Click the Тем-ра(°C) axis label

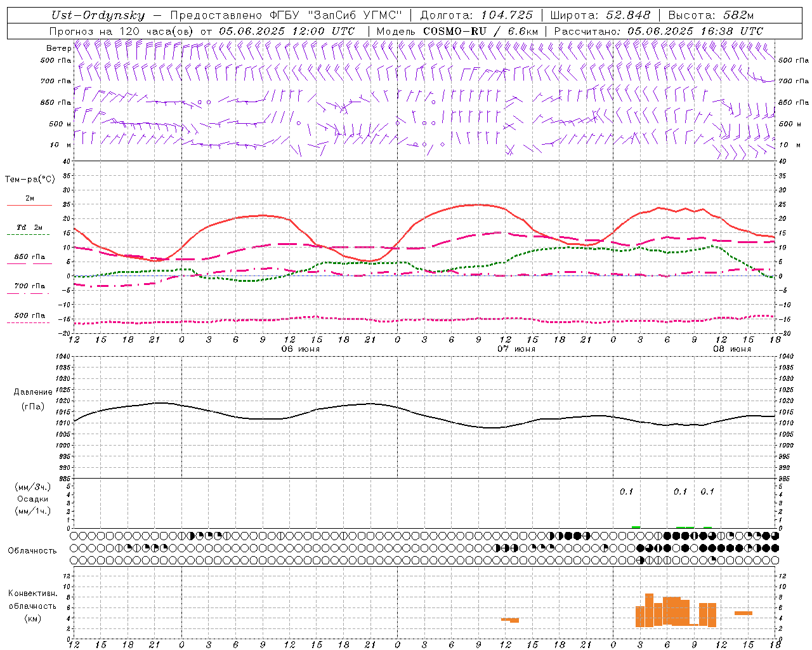30,180
